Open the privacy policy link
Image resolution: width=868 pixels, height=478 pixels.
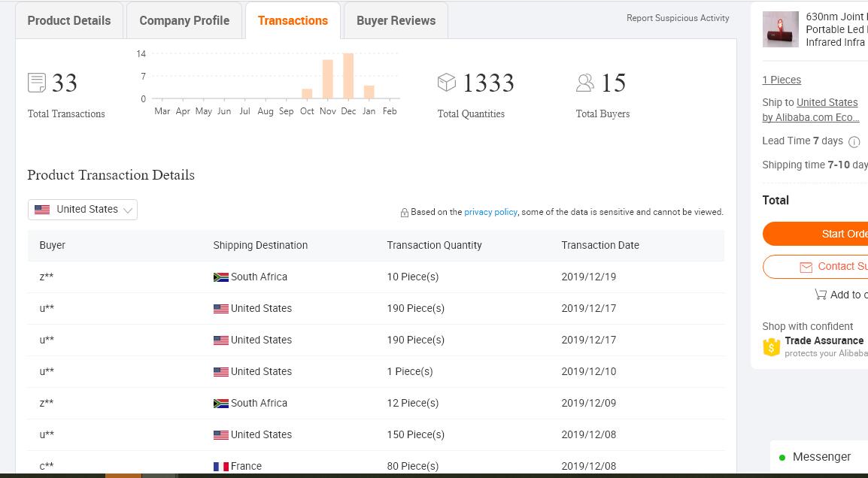coord(490,212)
